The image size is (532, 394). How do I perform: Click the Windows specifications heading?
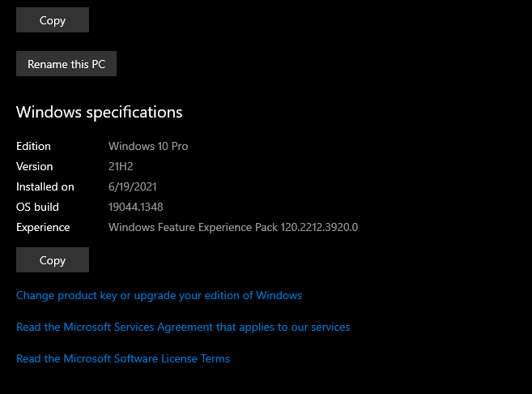[99, 112]
